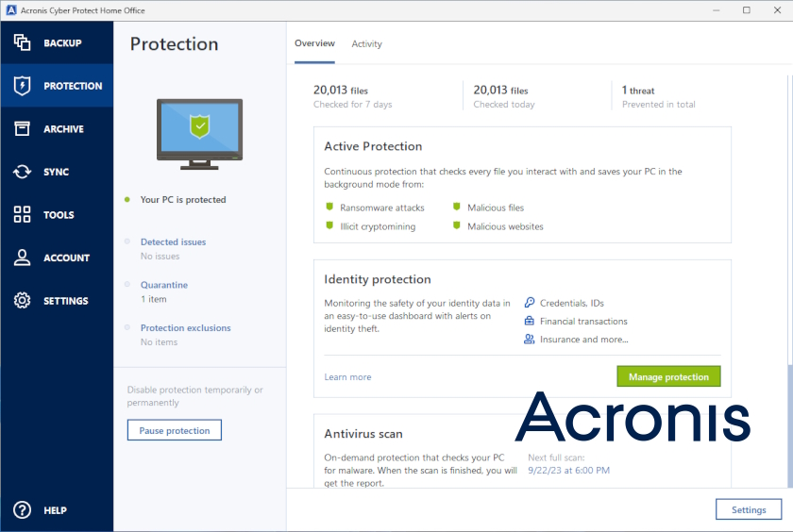Select TOOLS in the sidebar menu

pos(59,215)
